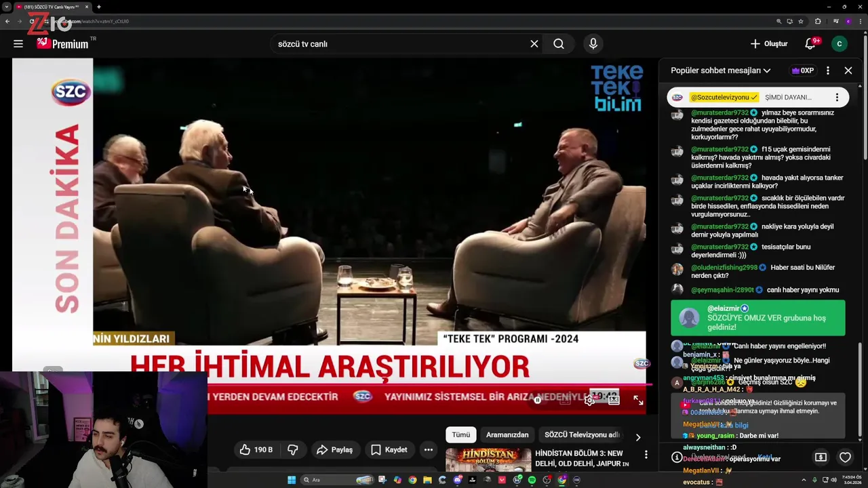
Task: Go to YouTube Premium home logo
Action: (62, 43)
